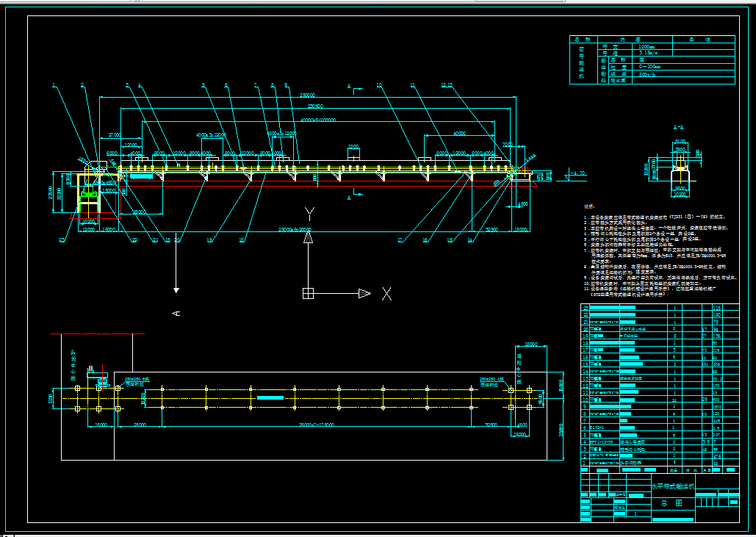Select the "1150" dimension in the plan view
This screenshot has height=537, width=756.
(51, 399)
